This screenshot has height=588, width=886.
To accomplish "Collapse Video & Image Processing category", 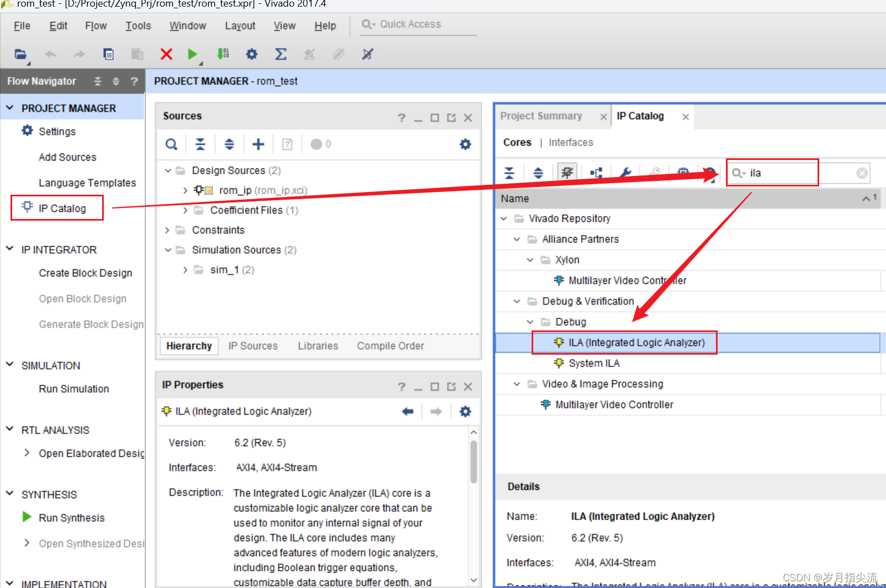I will (517, 384).
